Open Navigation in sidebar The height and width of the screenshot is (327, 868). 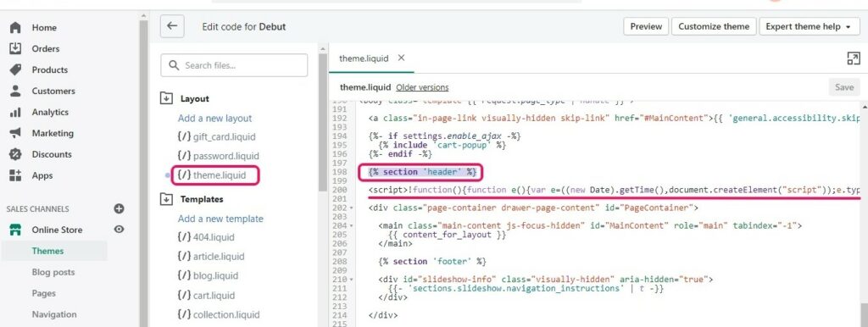pos(54,314)
